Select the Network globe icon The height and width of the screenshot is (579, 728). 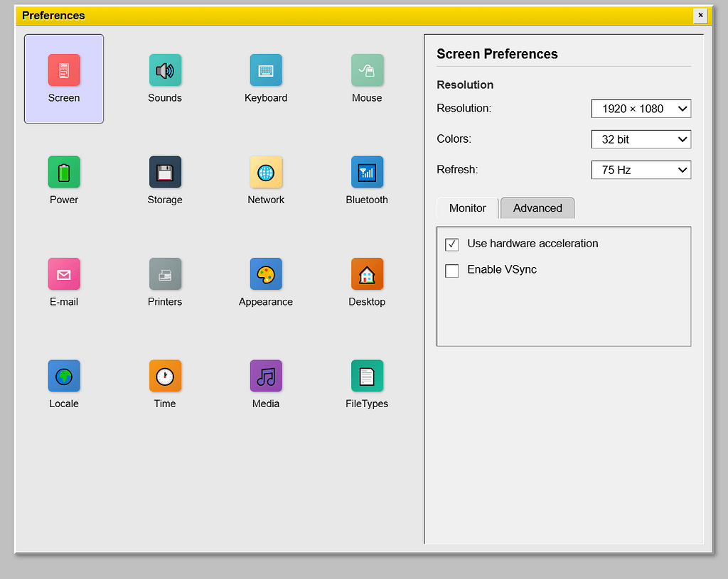click(x=266, y=172)
